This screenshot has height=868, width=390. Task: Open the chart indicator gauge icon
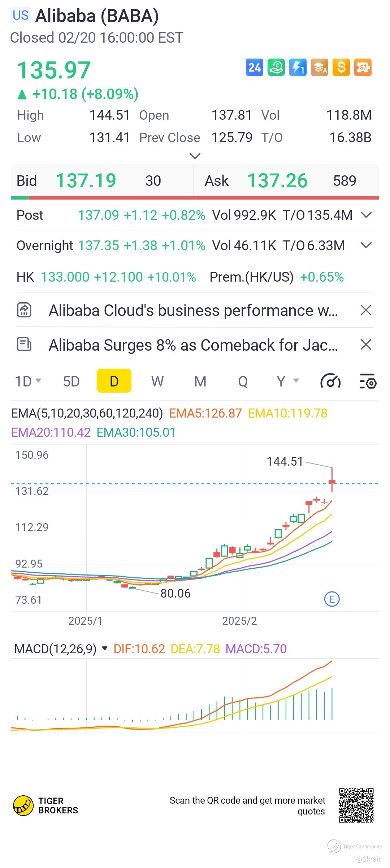point(330,381)
